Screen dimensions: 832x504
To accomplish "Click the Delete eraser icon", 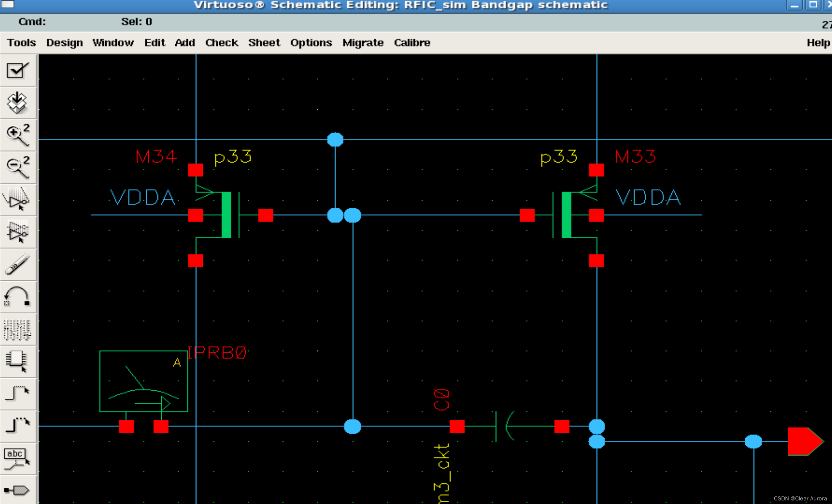I will [x=18, y=264].
